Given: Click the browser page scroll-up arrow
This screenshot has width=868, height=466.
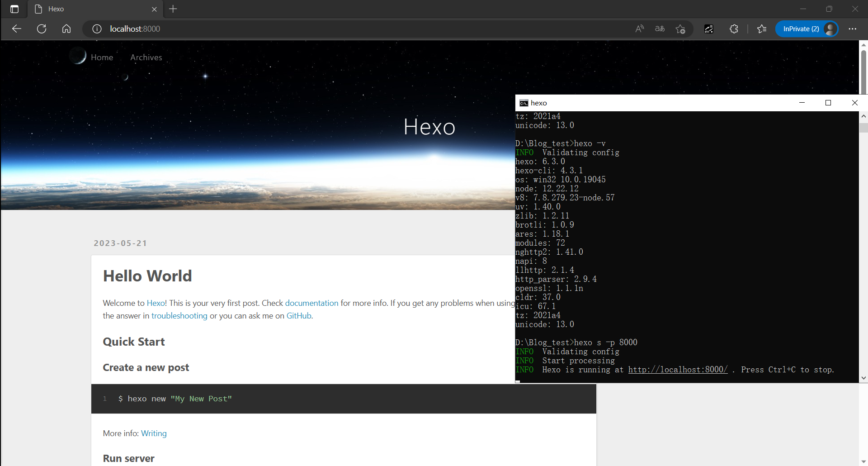Looking at the screenshot, I should 863,45.
